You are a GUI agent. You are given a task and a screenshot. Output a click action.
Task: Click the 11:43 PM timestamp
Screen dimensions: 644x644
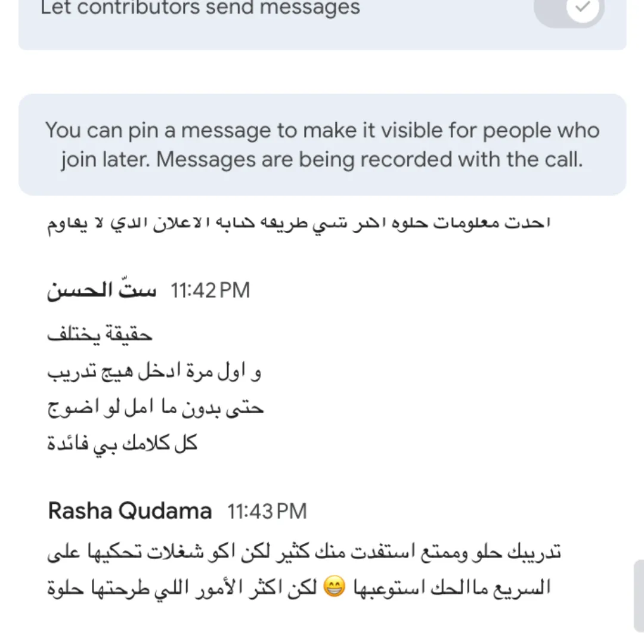267,512
